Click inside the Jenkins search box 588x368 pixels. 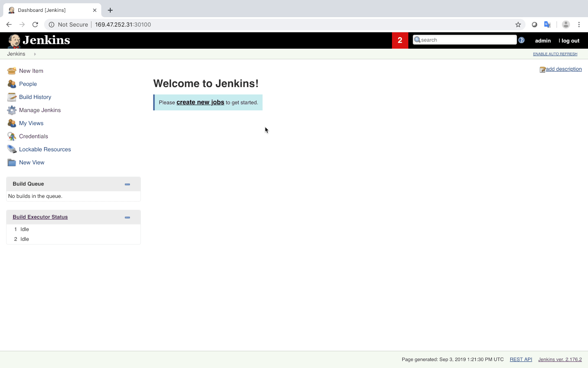[x=465, y=40]
